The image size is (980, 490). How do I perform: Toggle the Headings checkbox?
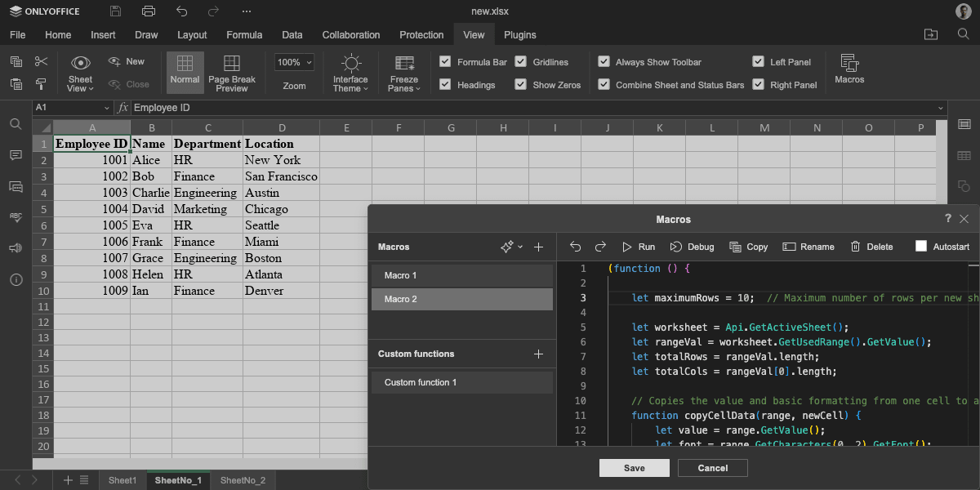tap(445, 84)
